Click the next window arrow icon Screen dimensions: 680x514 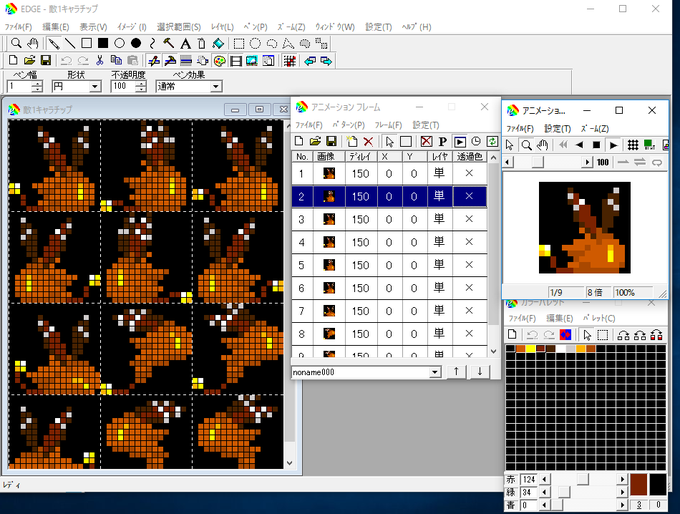pos(326,61)
